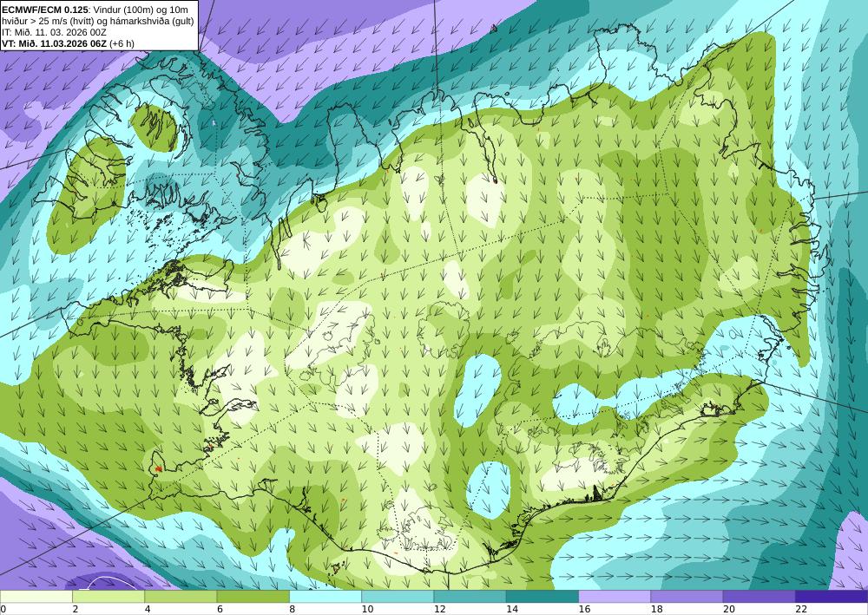Click the legend scale label "20"
The image size is (868, 615).
(x=729, y=610)
